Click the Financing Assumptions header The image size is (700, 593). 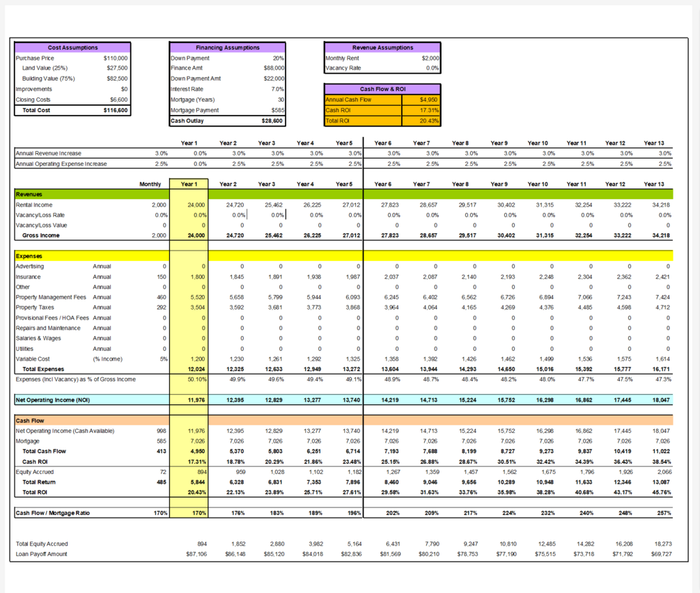227,47
